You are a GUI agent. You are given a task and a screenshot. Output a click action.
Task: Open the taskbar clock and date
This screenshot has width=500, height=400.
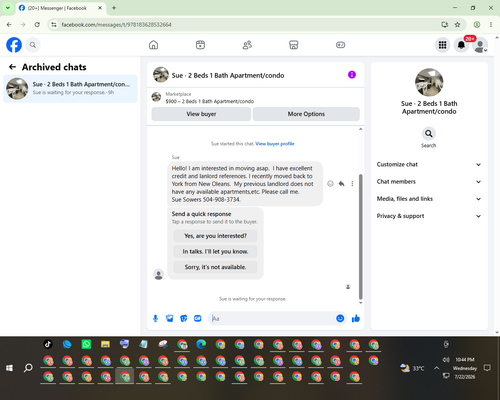465,368
